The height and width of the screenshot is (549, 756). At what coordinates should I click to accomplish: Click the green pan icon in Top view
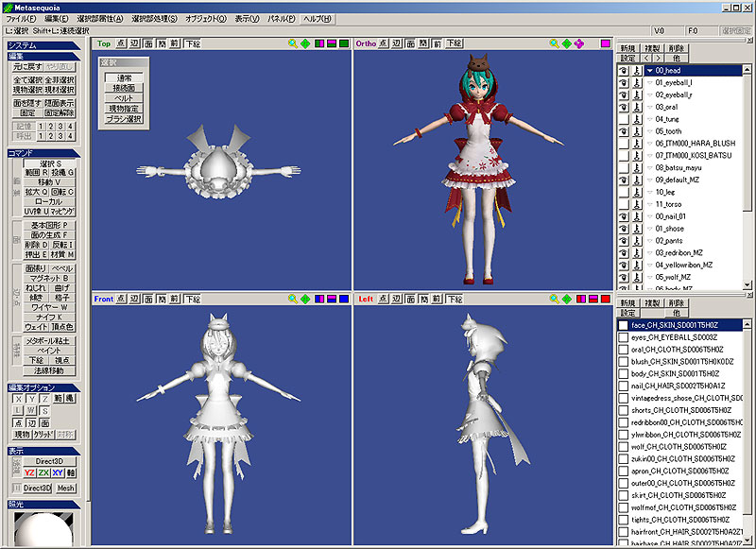click(x=305, y=43)
